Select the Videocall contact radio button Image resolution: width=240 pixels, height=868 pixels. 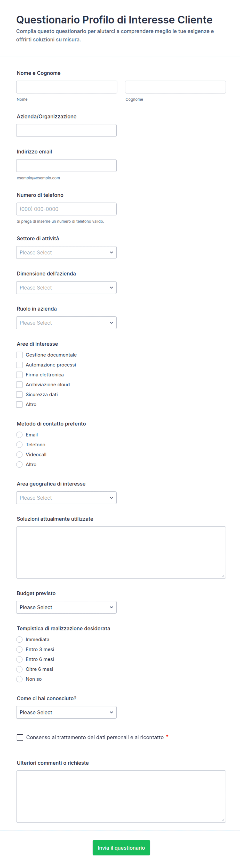20,455
